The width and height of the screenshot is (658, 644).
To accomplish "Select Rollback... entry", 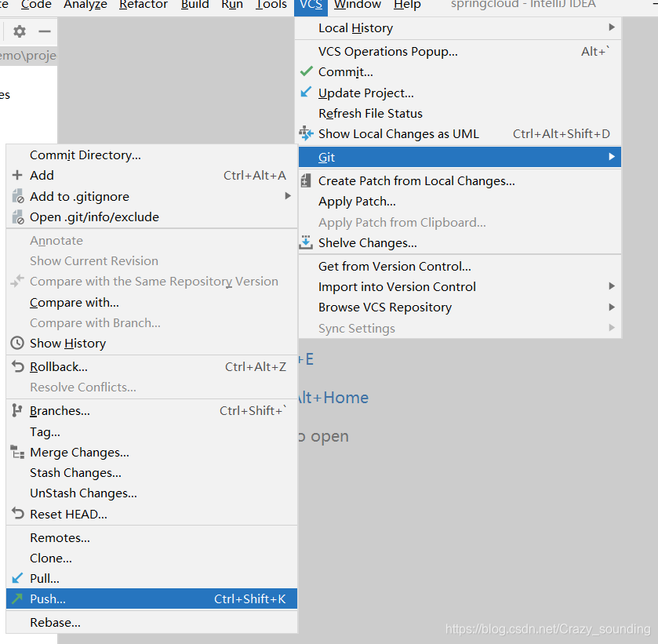I will pos(151,366).
